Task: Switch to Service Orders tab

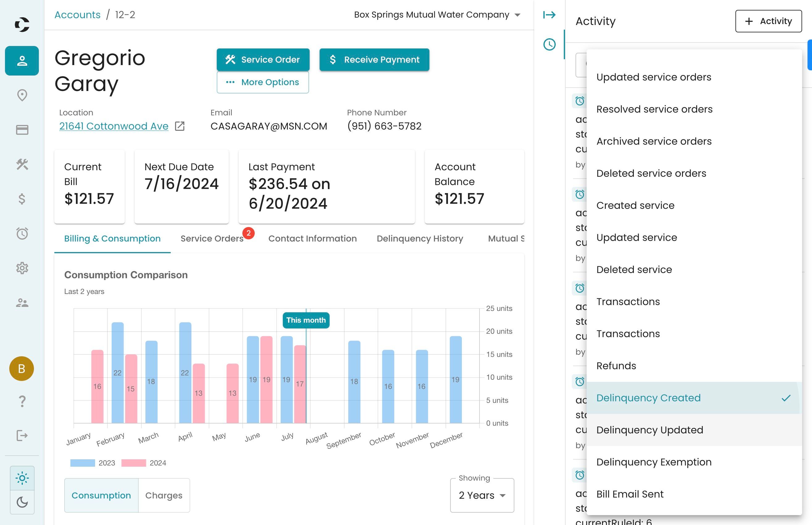Action: (212, 238)
